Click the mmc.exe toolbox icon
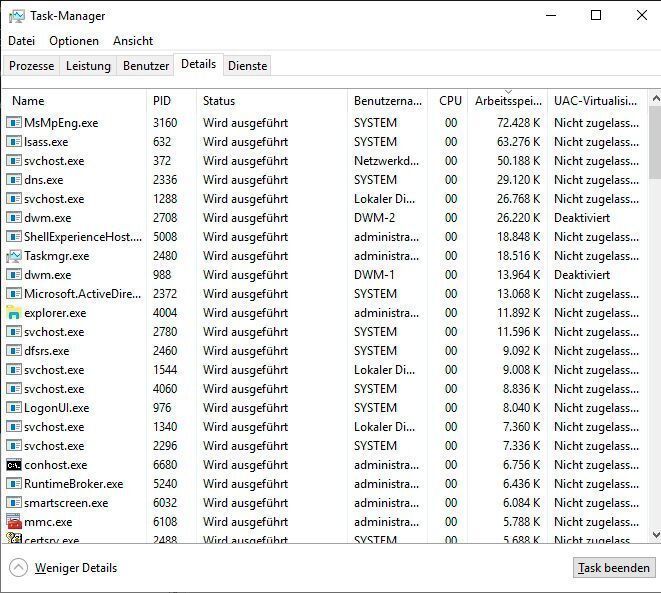661x593 pixels. click(13, 522)
